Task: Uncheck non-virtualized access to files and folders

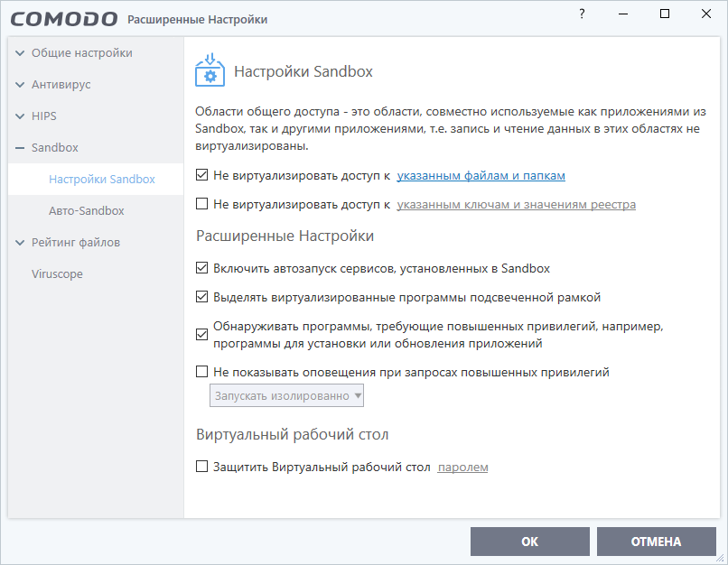Action: click(202, 176)
